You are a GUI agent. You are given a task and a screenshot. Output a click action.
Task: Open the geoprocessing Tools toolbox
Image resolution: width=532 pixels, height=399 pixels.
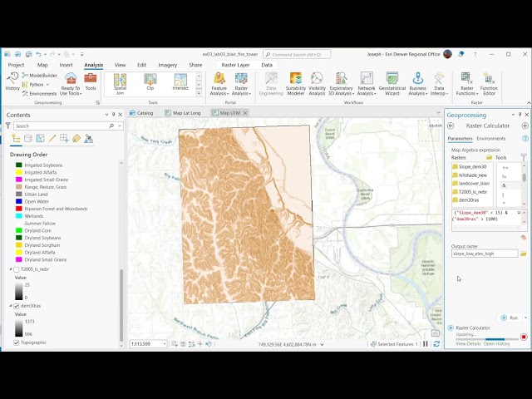click(x=91, y=81)
